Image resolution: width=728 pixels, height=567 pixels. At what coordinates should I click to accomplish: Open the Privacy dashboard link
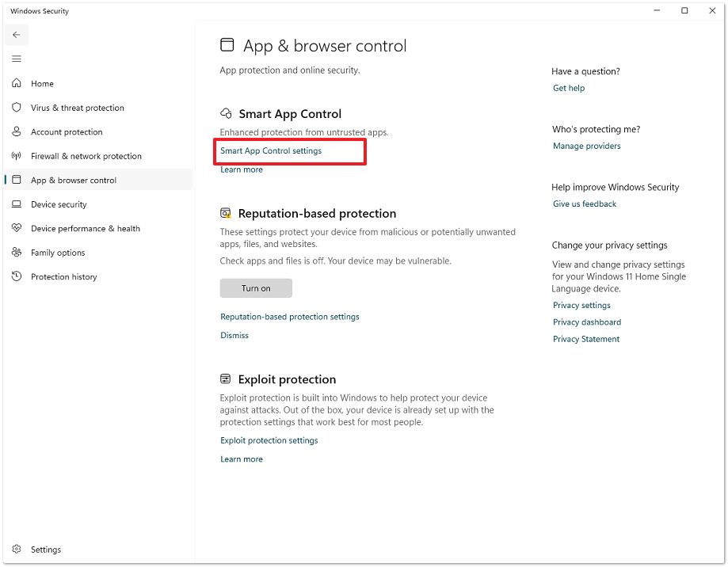(587, 322)
